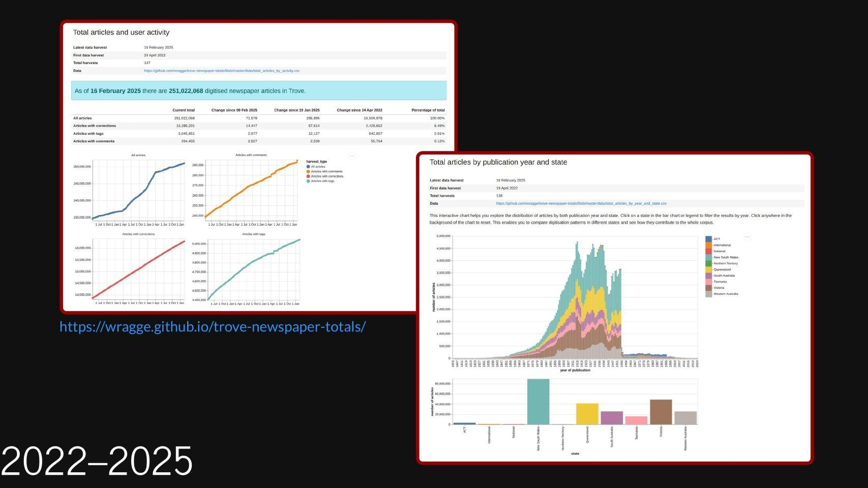Click the 'Articles with corrections' table row label
The image size is (868, 488).
tap(95, 126)
